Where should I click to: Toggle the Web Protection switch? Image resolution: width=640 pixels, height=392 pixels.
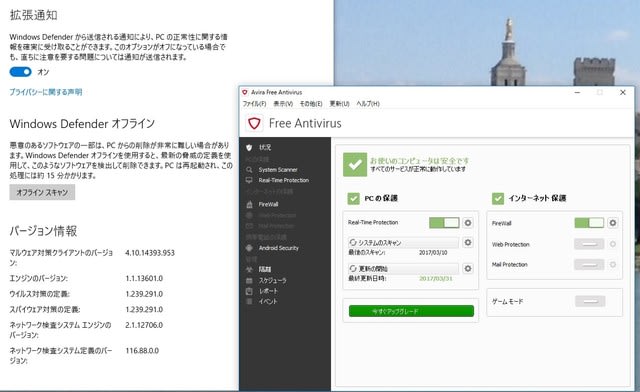pos(589,244)
